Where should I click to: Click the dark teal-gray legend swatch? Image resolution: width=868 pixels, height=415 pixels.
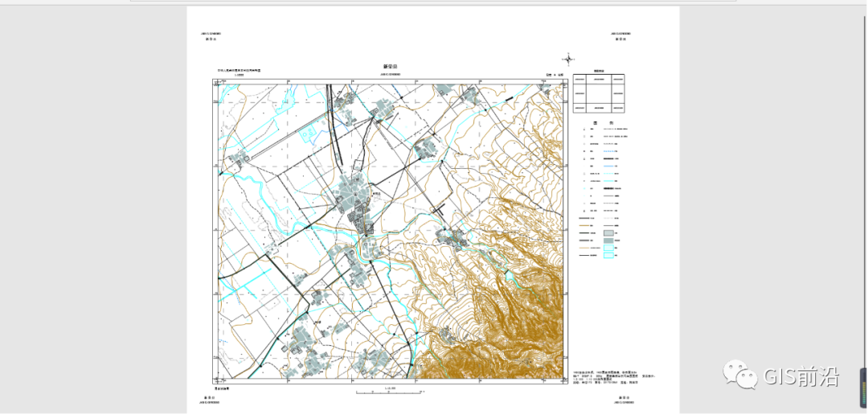[x=609, y=241]
